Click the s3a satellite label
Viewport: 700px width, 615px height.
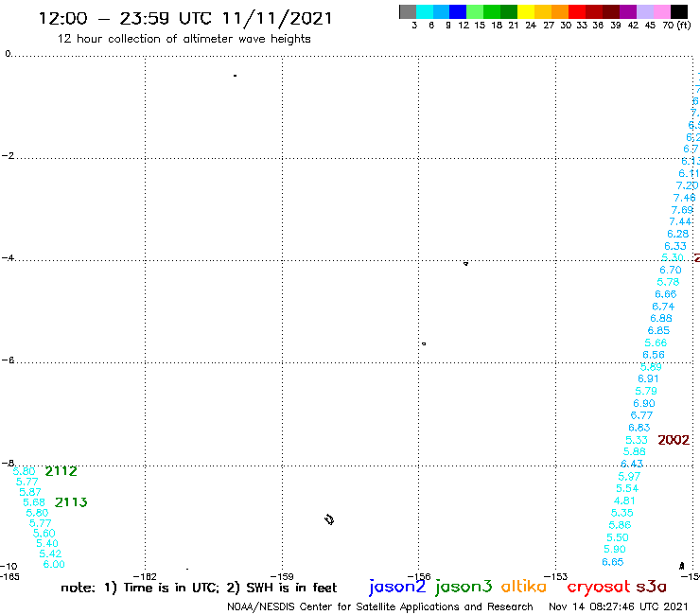[x=651, y=587]
